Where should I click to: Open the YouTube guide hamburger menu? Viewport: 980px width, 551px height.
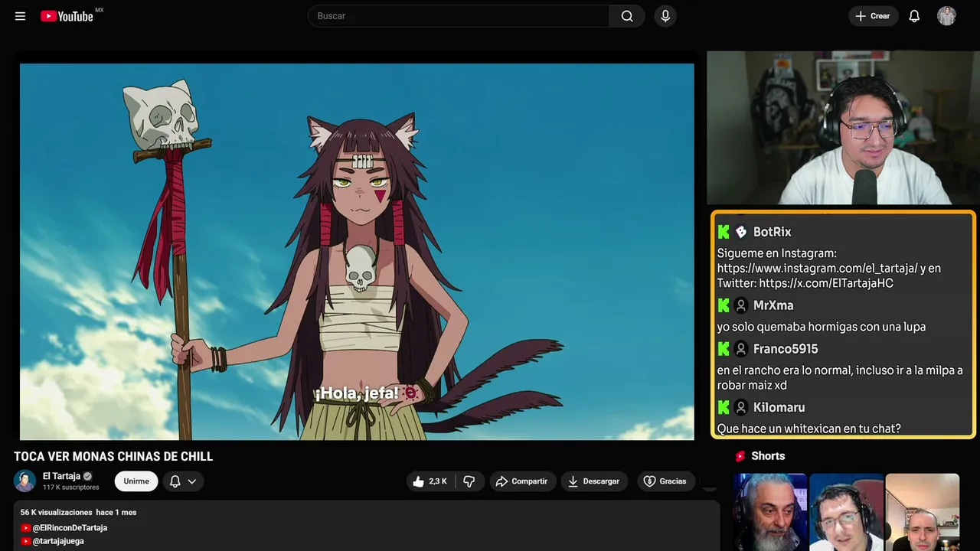20,16
